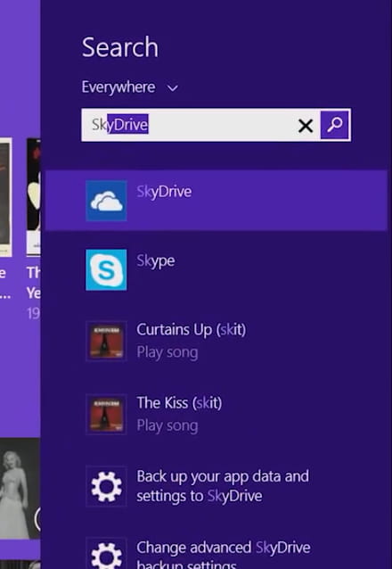The height and width of the screenshot is (569, 392).
Task: Open the Everywhere scope dropdown
Action: (130, 87)
